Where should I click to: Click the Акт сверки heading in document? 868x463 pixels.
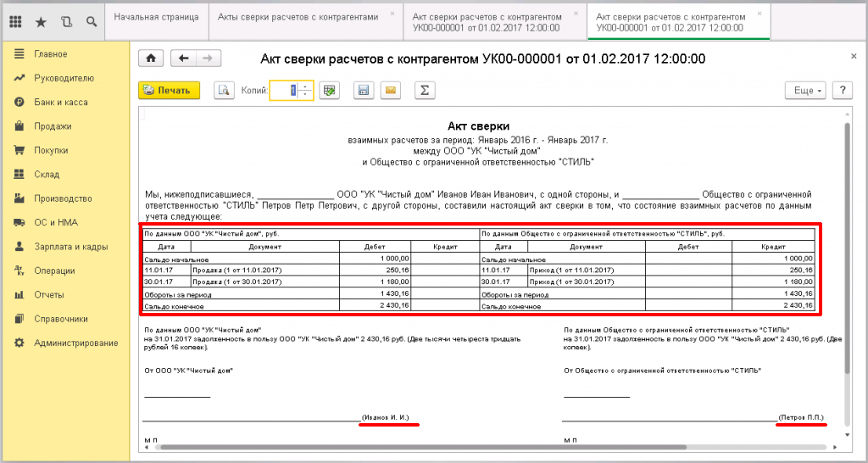(478, 127)
